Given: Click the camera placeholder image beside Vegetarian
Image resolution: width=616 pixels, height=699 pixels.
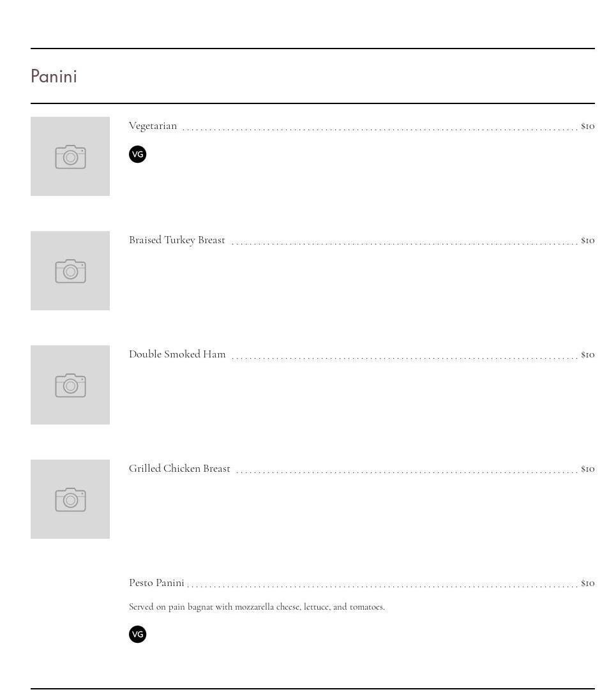Looking at the screenshot, I should click(70, 156).
